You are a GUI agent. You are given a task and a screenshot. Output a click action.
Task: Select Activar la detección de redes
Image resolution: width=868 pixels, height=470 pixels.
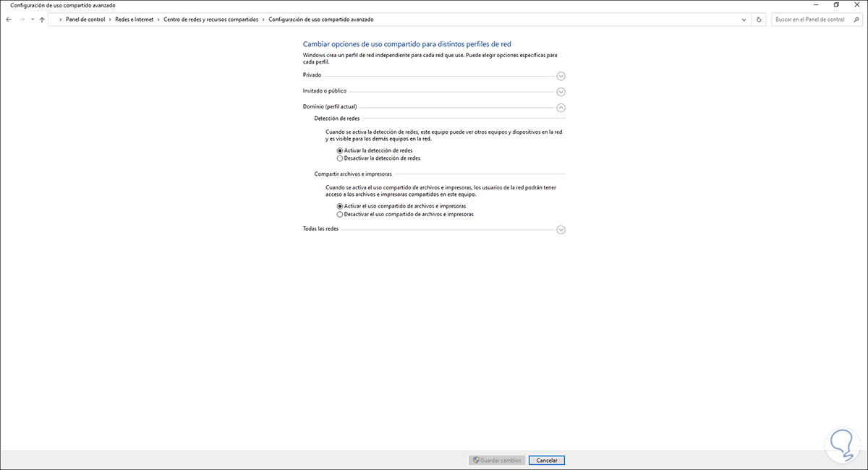339,150
